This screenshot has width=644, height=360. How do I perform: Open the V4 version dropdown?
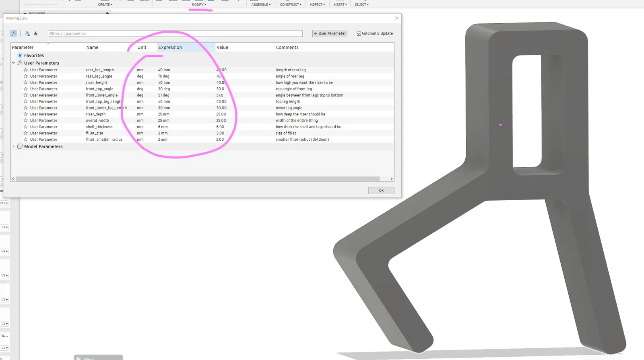pyautogui.click(x=4, y=251)
